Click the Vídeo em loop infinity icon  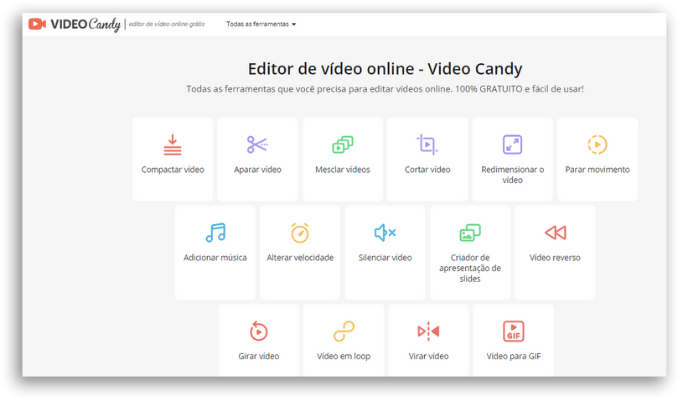click(344, 331)
